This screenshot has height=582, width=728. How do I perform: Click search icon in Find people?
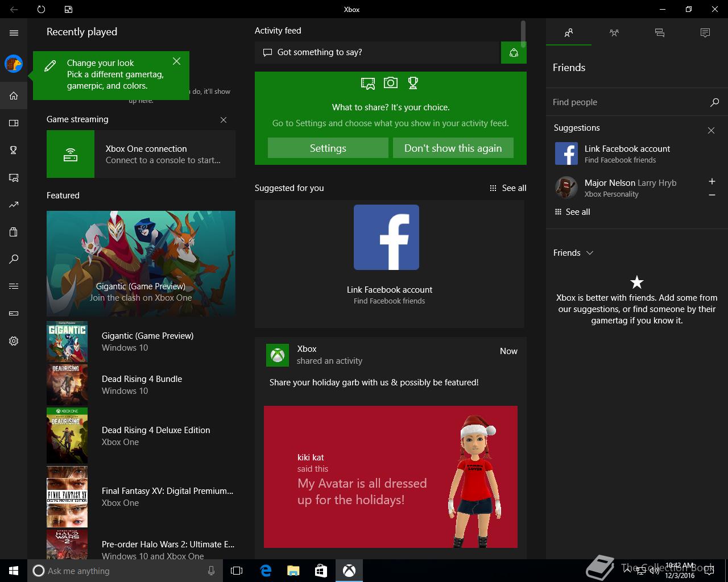[x=714, y=102]
